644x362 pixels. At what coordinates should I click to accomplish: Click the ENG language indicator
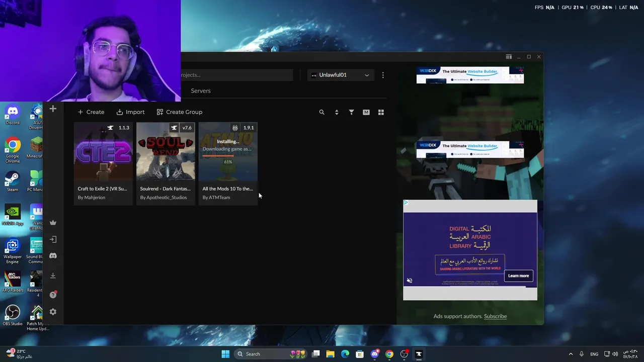point(594,354)
